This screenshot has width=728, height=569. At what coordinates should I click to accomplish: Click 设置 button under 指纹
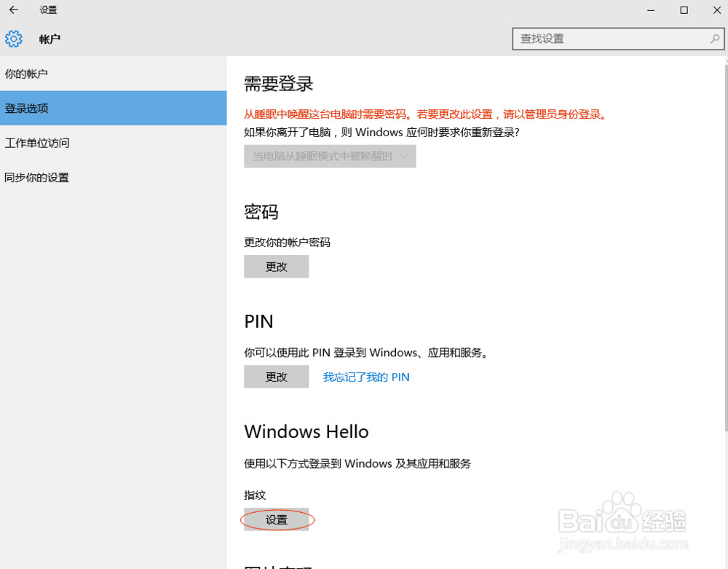276,519
